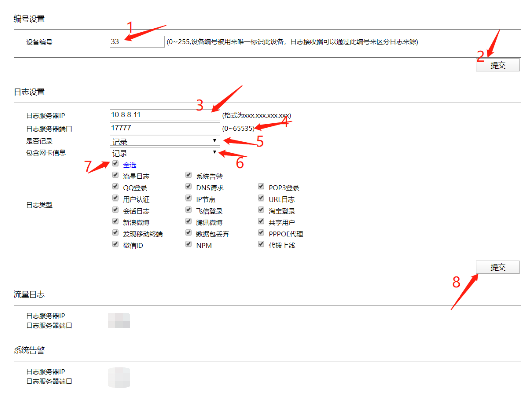
Task: Disable the NPM log type checkbox
Action: 188,244
